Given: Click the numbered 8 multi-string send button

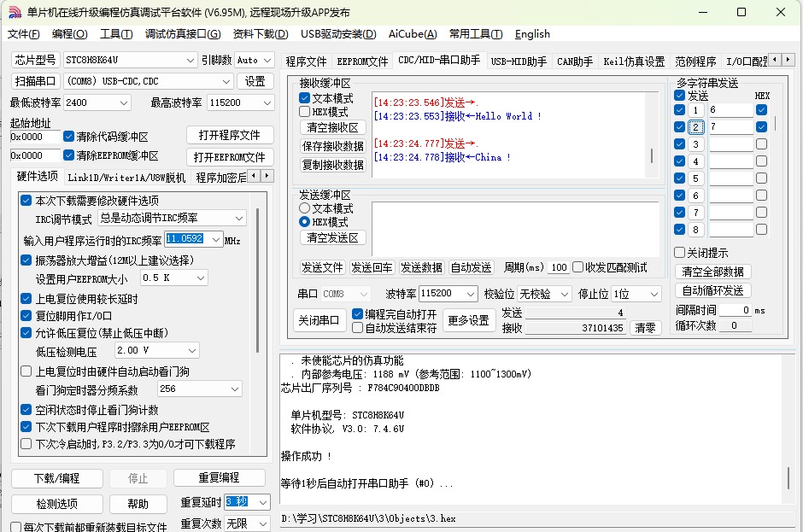Looking at the screenshot, I should [696, 230].
